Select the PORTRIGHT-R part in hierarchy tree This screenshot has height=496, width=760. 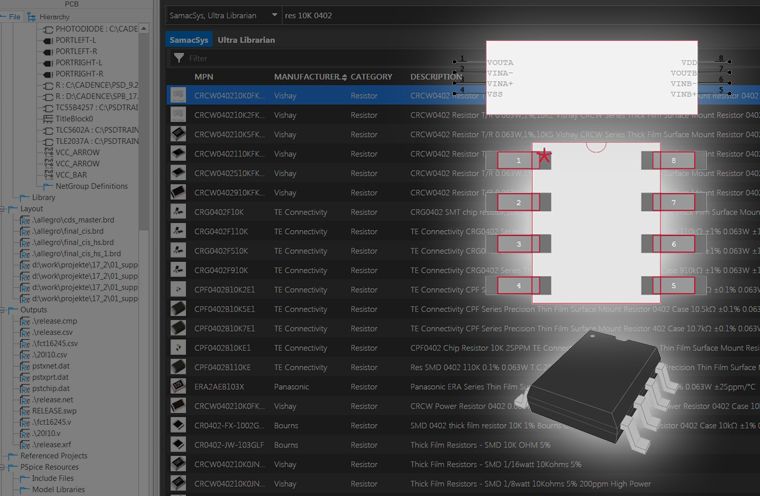pyautogui.click(x=79, y=74)
